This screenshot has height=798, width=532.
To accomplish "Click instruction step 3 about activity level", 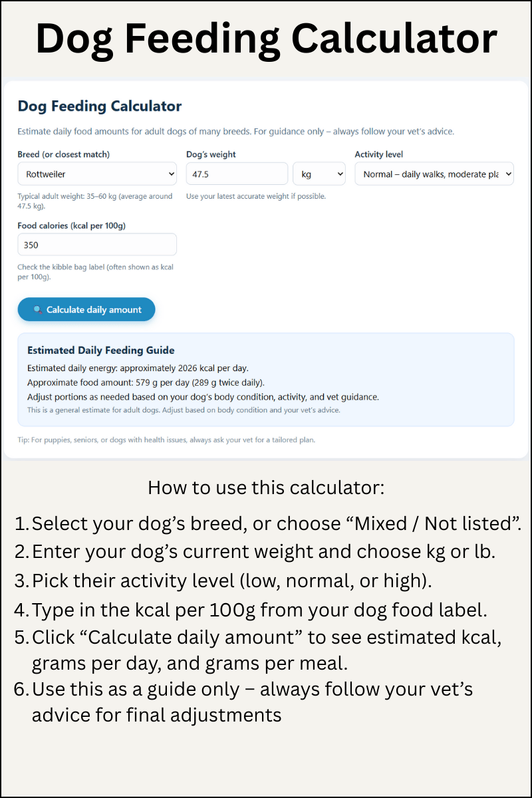I will [232, 580].
